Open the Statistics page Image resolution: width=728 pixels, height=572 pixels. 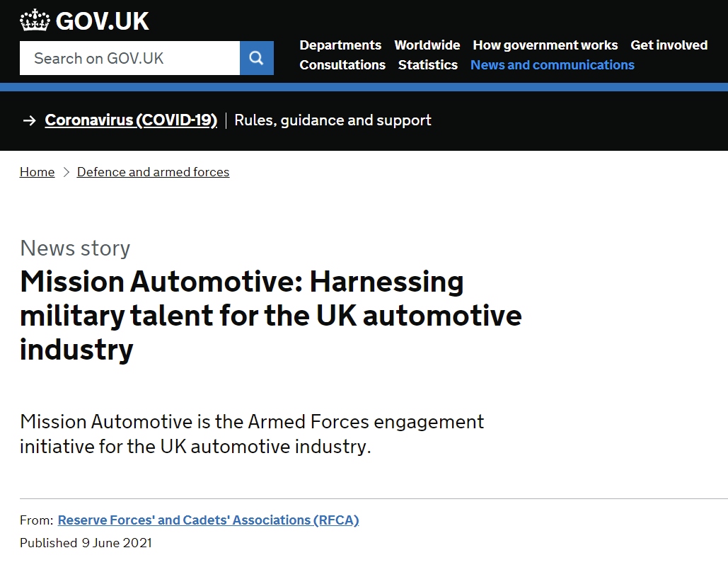tap(427, 64)
